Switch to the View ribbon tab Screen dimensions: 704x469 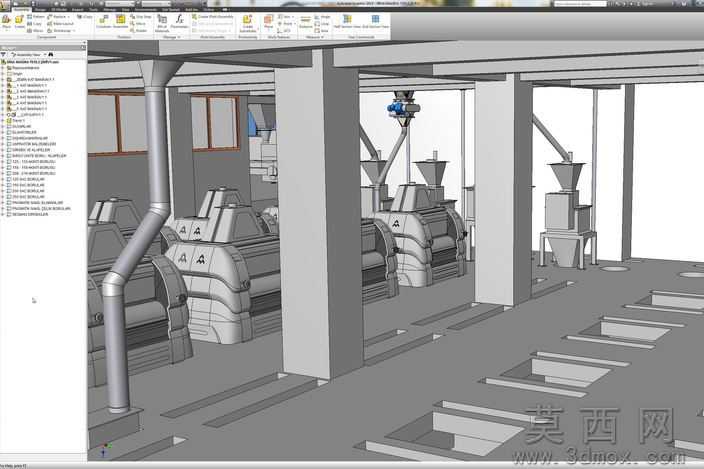pos(126,9)
